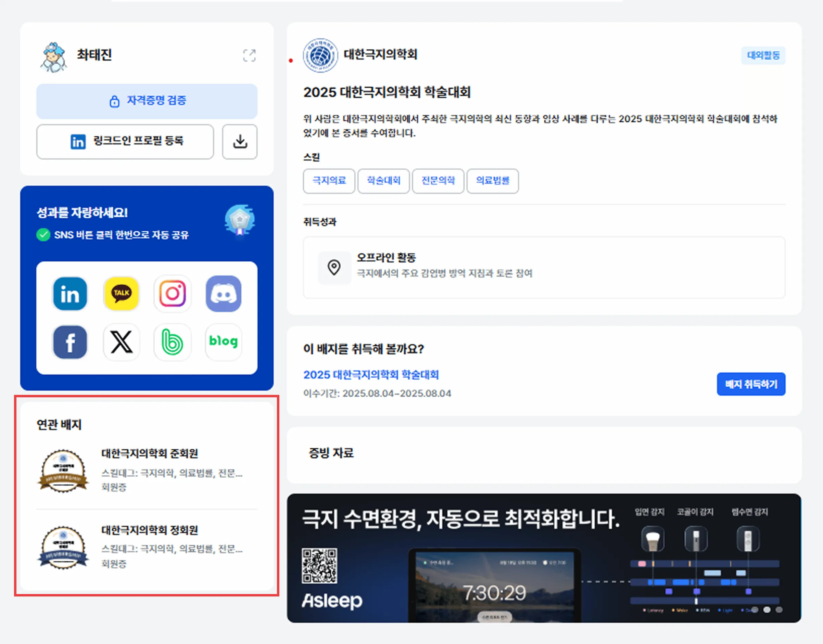This screenshot has height=644, width=823.
Task: Select the second carousel dot on the banner
Action: (767, 610)
